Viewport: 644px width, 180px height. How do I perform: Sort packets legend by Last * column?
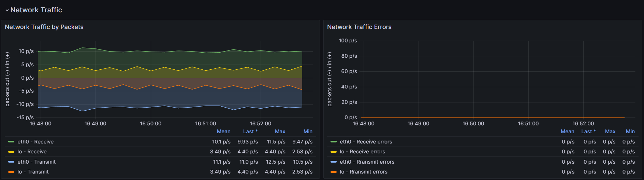pyautogui.click(x=250, y=131)
